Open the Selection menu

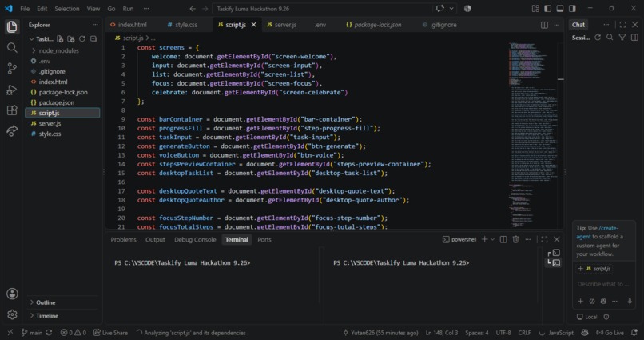click(67, 8)
